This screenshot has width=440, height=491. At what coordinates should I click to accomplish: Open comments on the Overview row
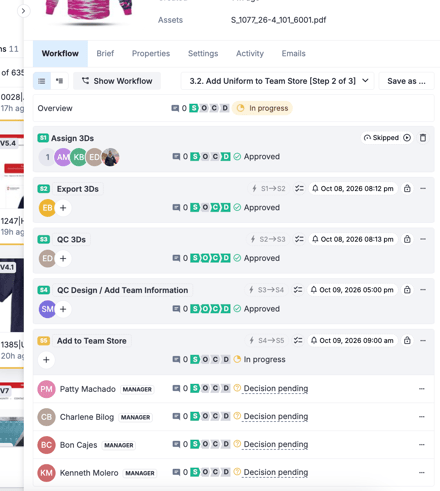pyautogui.click(x=179, y=108)
